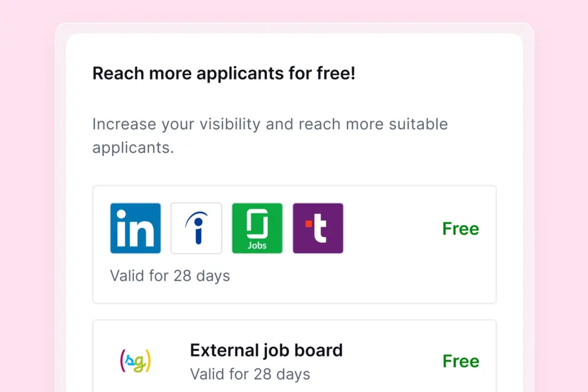Click the Free label beside the job board logos
The height and width of the screenshot is (392, 588).
tap(461, 229)
